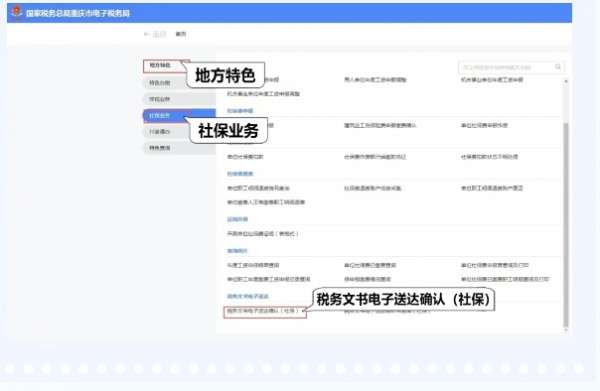The image size is (600, 391).
Task: Click the scrollbar up arrow
Action: pyautogui.click(x=566, y=81)
